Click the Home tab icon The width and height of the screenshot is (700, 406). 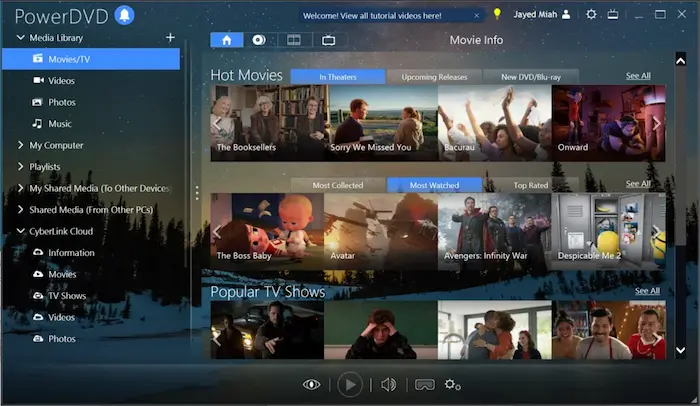[x=226, y=40]
